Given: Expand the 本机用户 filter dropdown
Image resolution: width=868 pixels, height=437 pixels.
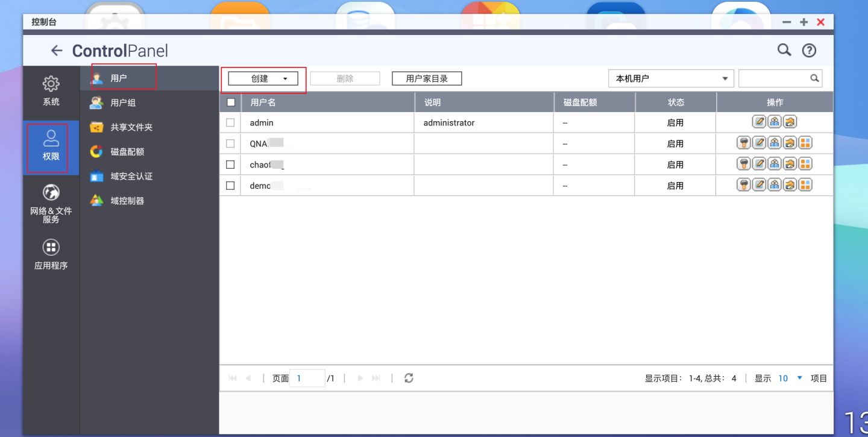Looking at the screenshot, I should coord(671,78).
